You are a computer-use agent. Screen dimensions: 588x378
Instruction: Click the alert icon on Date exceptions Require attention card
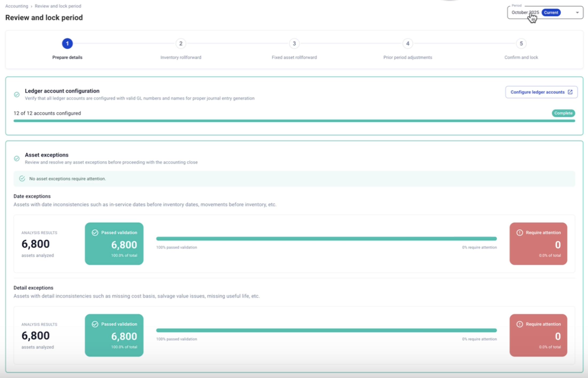[519, 232]
